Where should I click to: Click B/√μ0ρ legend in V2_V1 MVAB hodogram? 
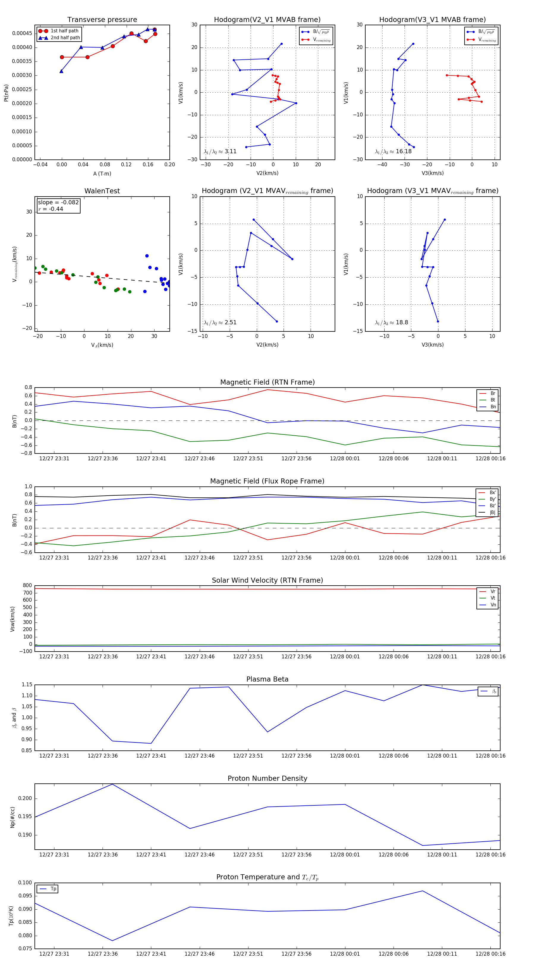(x=316, y=32)
